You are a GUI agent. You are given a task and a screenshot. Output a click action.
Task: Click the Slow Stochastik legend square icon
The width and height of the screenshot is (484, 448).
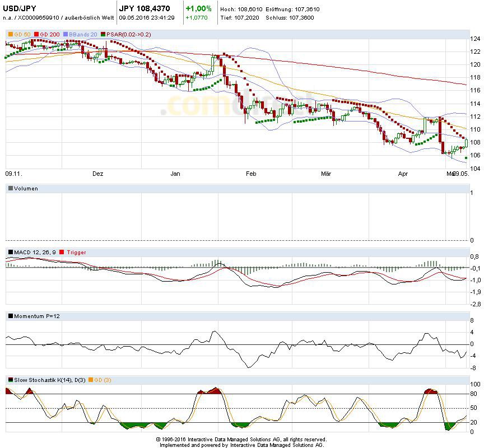tap(10, 380)
